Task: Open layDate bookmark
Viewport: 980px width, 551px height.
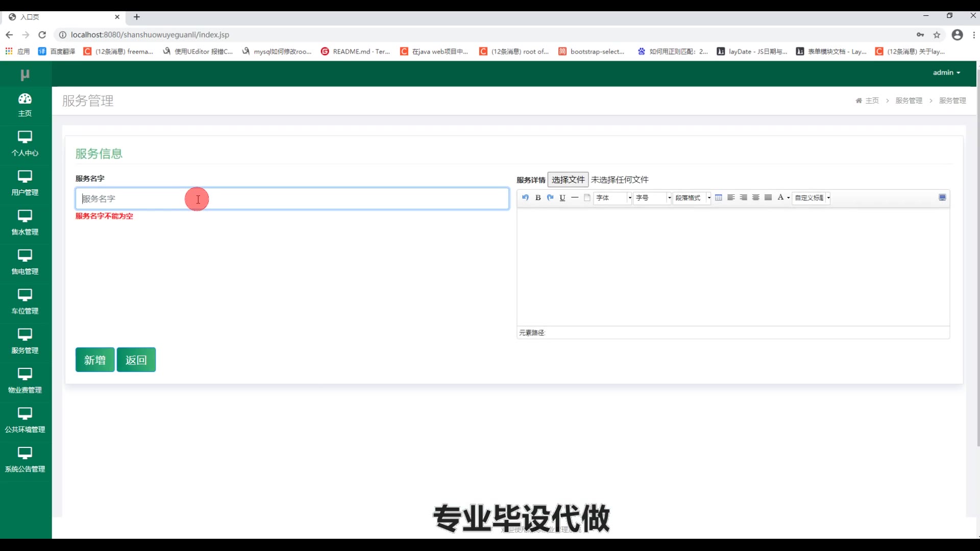Action: [x=752, y=52]
